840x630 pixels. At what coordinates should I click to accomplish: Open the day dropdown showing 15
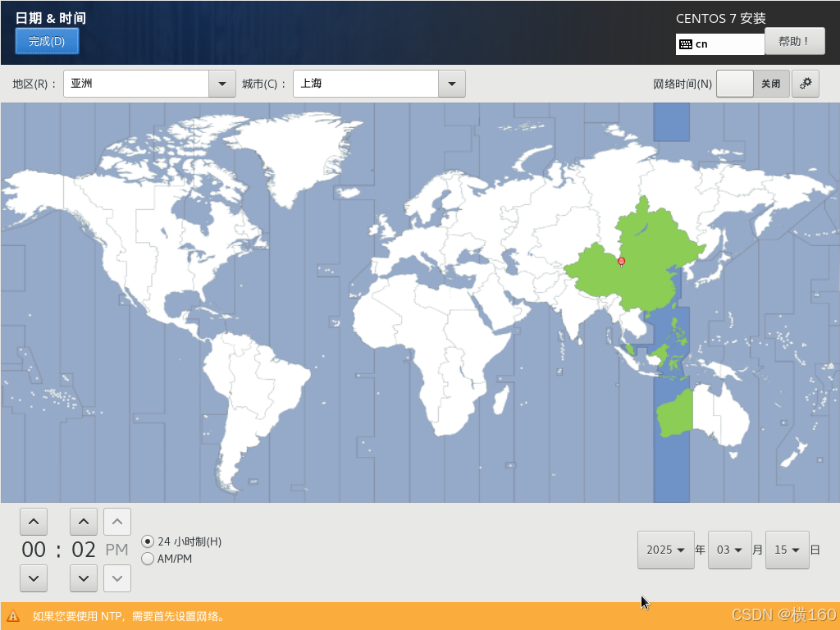click(787, 550)
